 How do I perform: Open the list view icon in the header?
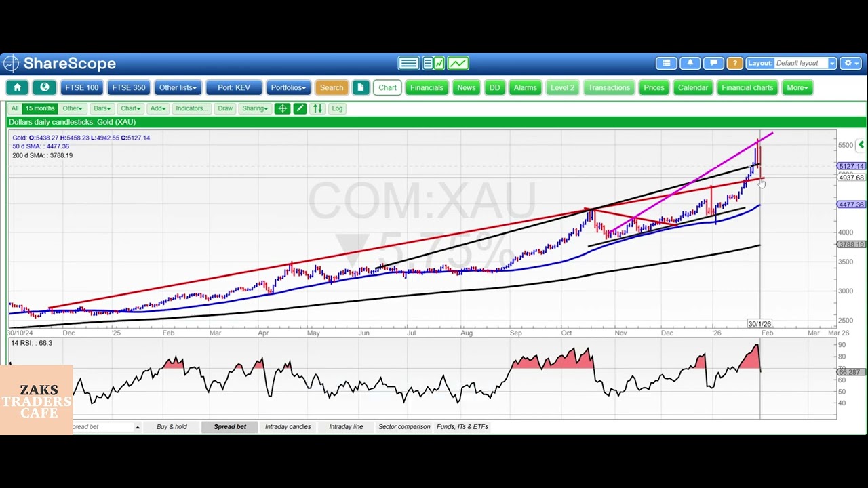pyautogui.click(x=667, y=63)
